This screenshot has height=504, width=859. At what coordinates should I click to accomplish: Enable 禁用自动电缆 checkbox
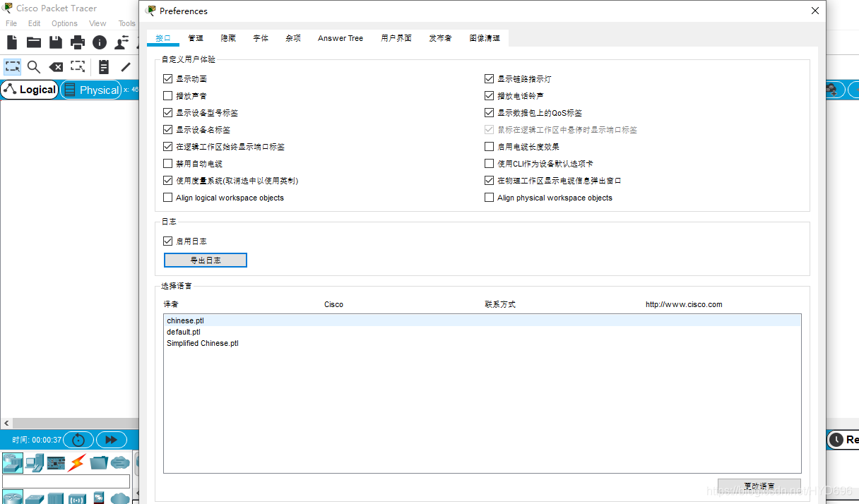(167, 164)
